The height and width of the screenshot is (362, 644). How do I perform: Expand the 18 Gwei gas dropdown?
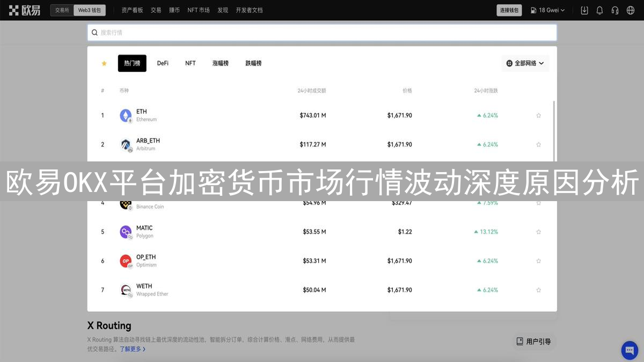pos(548,10)
